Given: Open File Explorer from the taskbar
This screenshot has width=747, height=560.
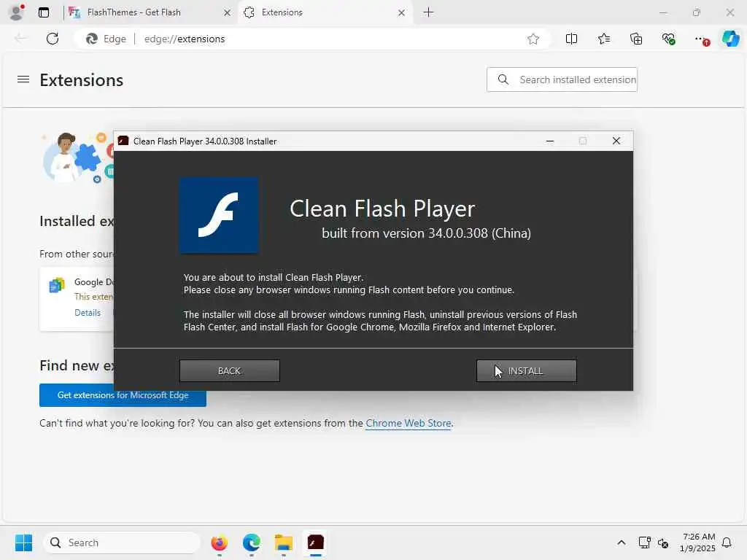Looking at the screenshot, I should click(284, 542).
